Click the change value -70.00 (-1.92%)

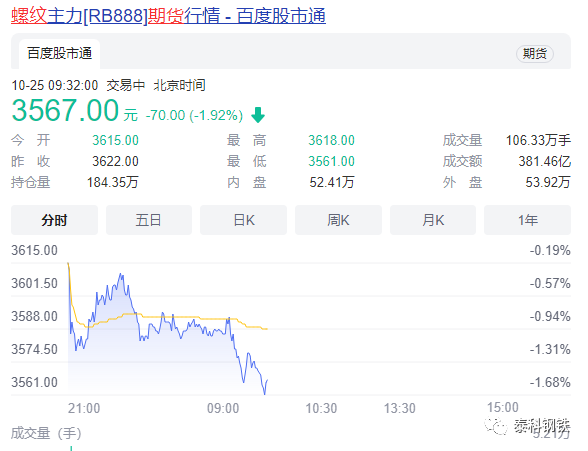(x=194, y=115)
